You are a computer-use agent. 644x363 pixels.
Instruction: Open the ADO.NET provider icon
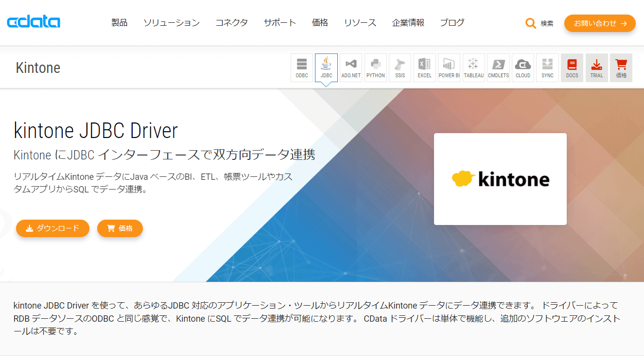click(x=351, y=68)
